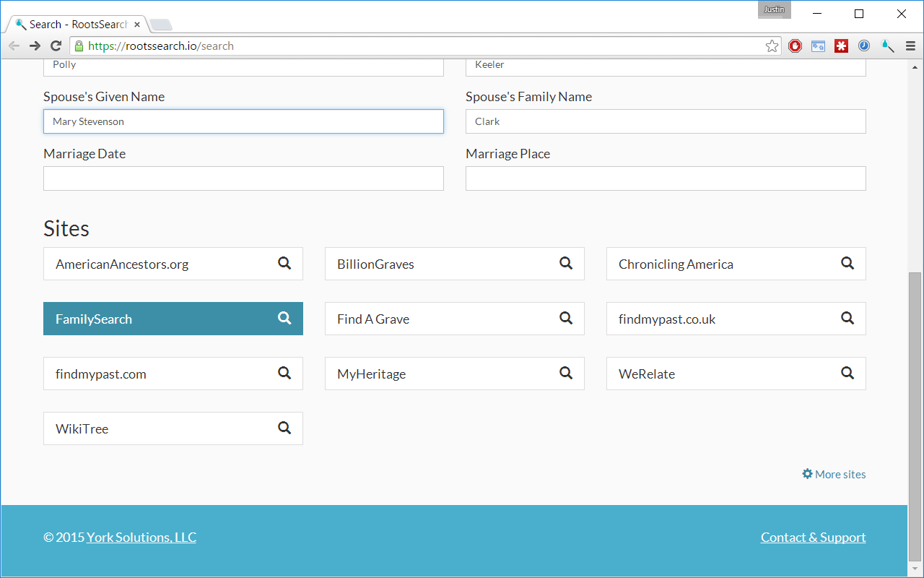Click the blue clock extension icon
Image resolution: width=924 pixels, height=578 pixels.
pos(864,46)
